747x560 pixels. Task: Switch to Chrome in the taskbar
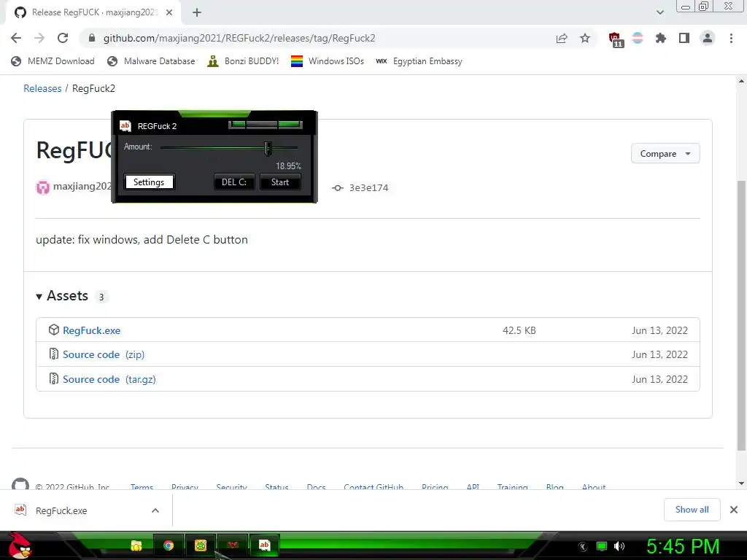[x=169, y=545]
